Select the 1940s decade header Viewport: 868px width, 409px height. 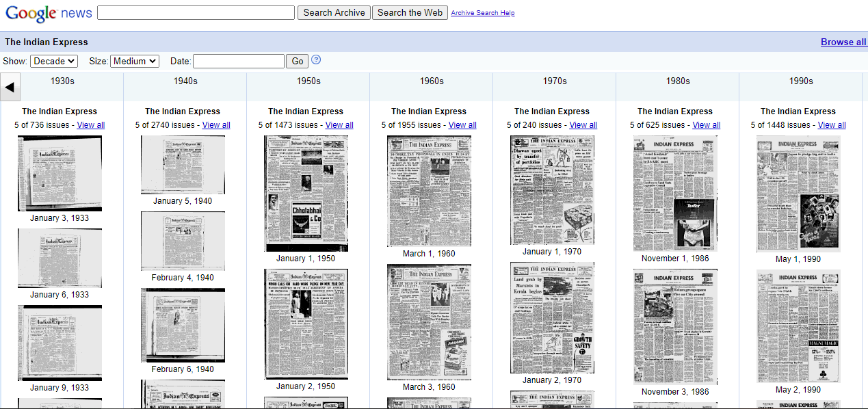pos(185,81)
